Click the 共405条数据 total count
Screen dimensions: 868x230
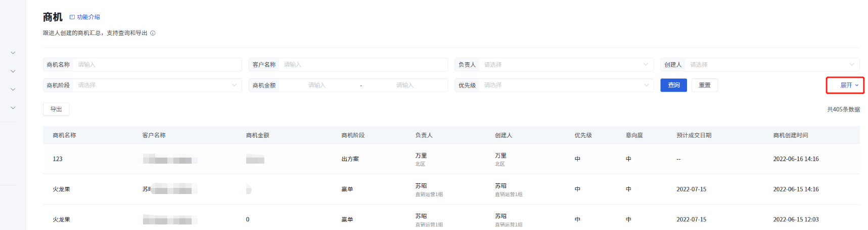pos(843,109)
